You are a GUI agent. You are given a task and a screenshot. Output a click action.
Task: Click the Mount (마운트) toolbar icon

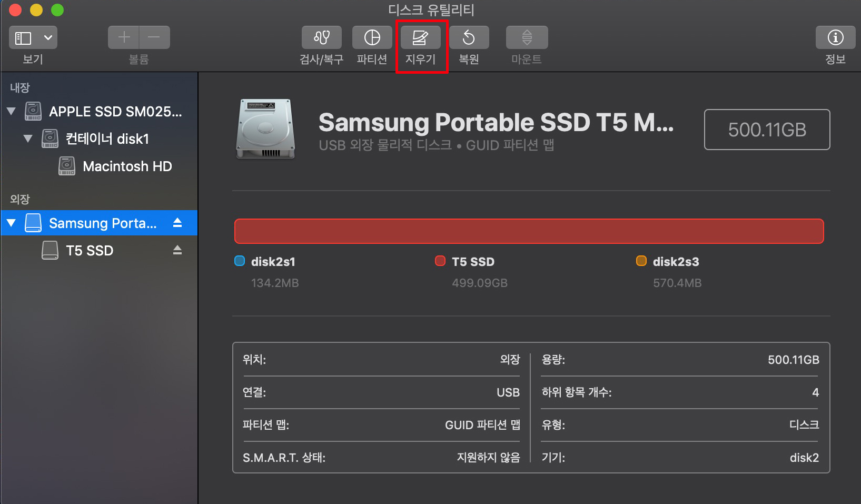click(x=527, y=37)
